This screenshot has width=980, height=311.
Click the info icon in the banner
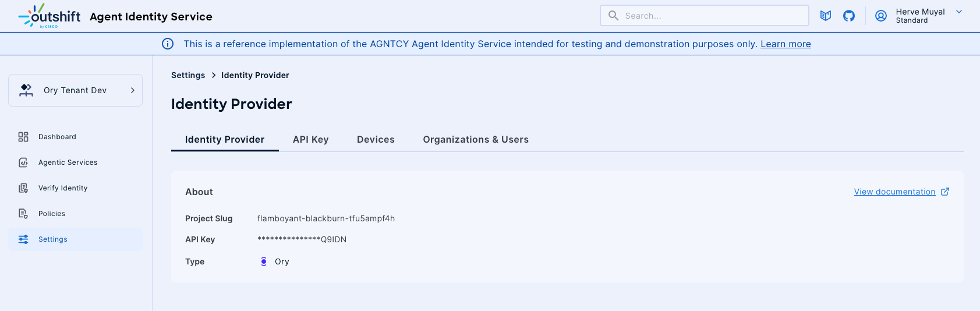tap(168, 44)
